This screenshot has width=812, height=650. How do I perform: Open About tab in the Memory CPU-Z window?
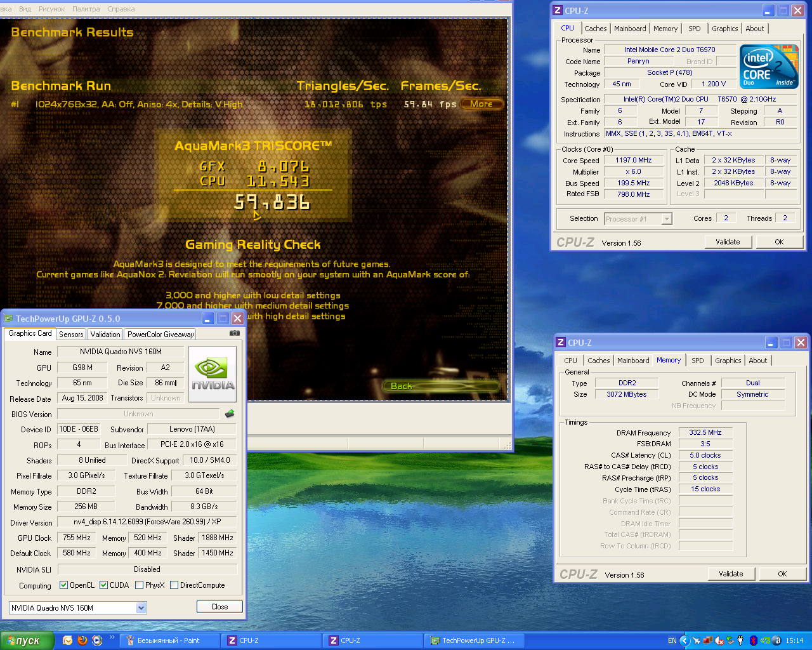coord(757,361)
